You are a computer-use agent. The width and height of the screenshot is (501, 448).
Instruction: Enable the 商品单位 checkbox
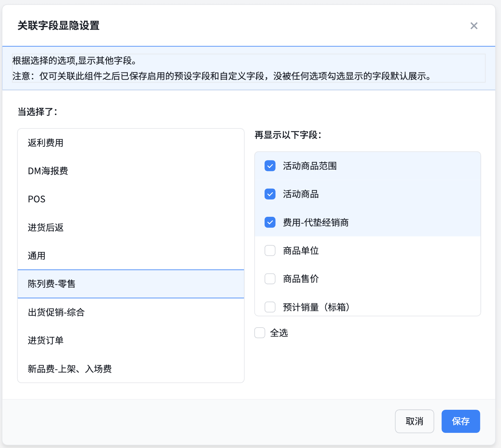coord(270,250)
